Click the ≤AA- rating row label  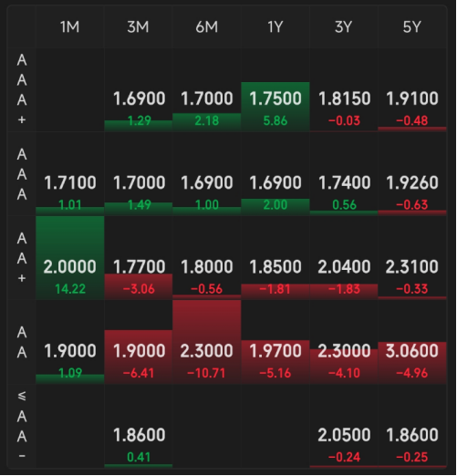tap(22, 426)
